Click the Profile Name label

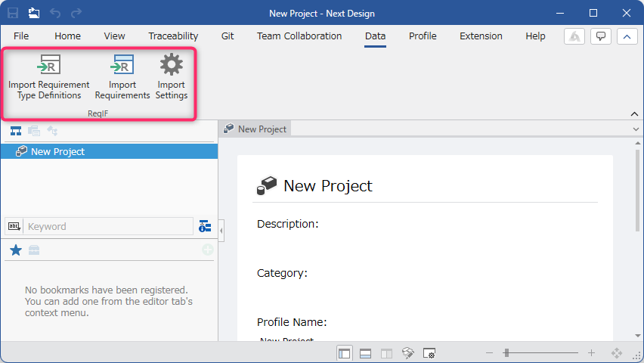[292, 322]
